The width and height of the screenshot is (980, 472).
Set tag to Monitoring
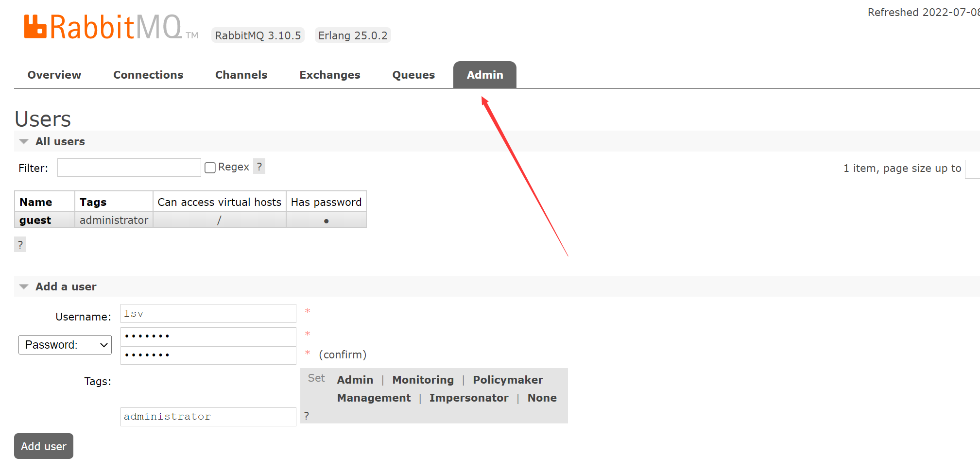click(423, 380)
